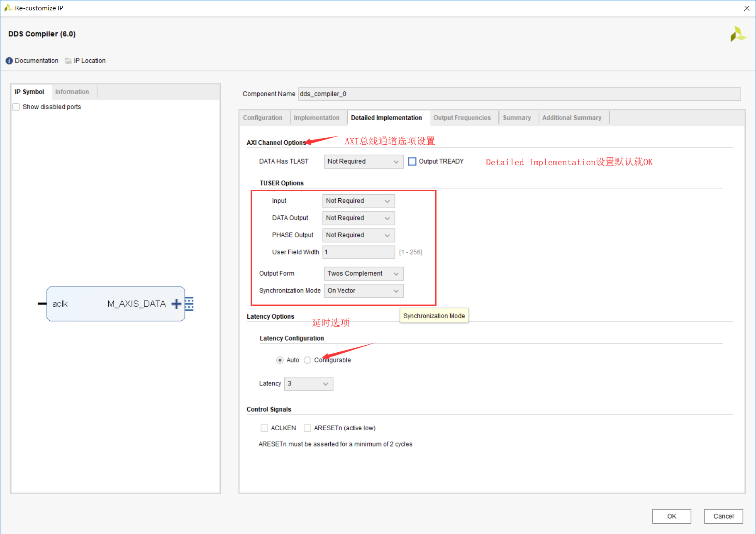Open Synchronization Mode dropdown

(363, 291)
